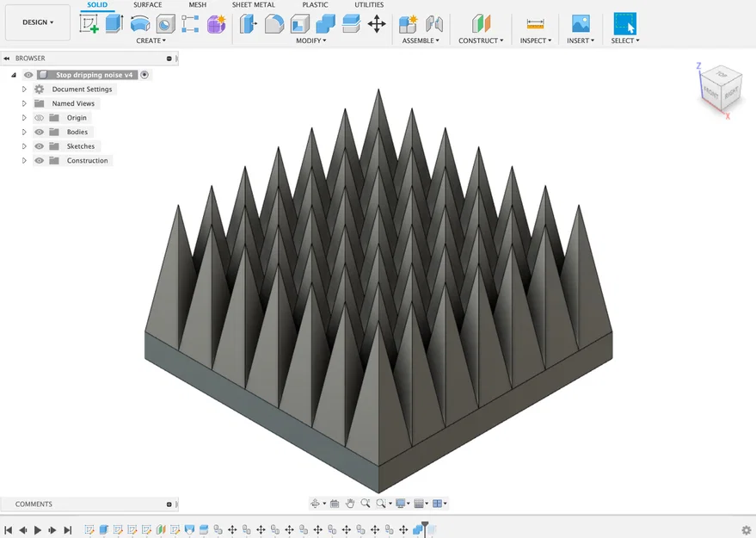This screenshot has height=538, width=756.
Task: Expand Document Settings node
Action: pyautogui.click(x=24, y=90)
